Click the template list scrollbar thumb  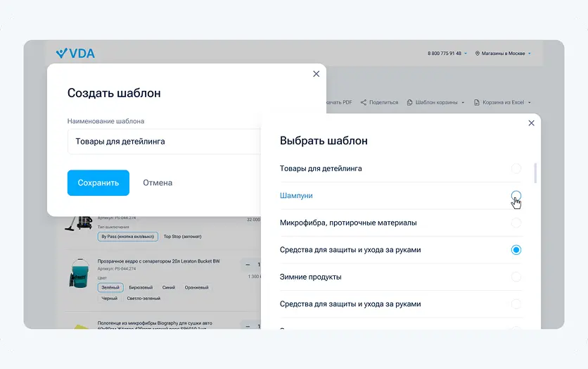[535, 173]
